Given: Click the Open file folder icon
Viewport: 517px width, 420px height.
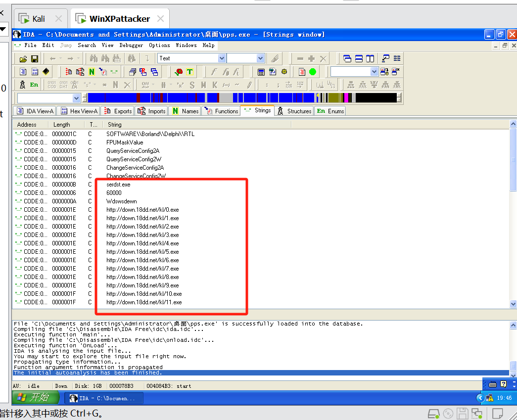Looking at the screenshot, I should [x=23, y=59].
